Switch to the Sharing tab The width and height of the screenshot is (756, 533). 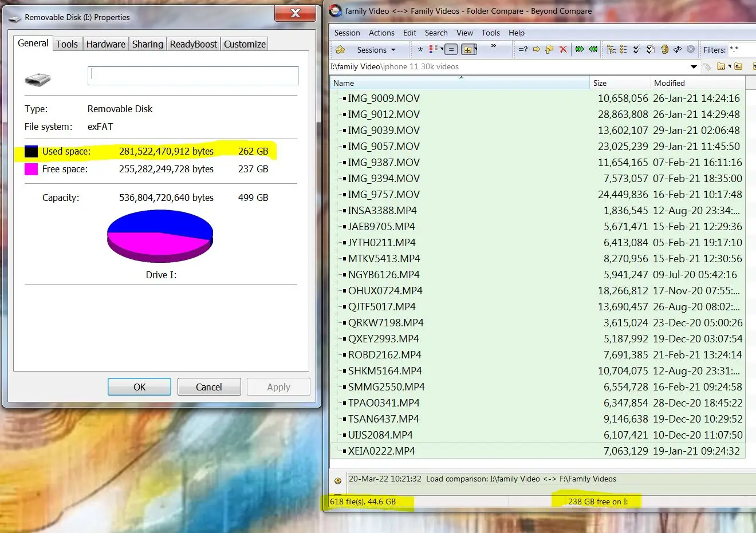point(148,44)
